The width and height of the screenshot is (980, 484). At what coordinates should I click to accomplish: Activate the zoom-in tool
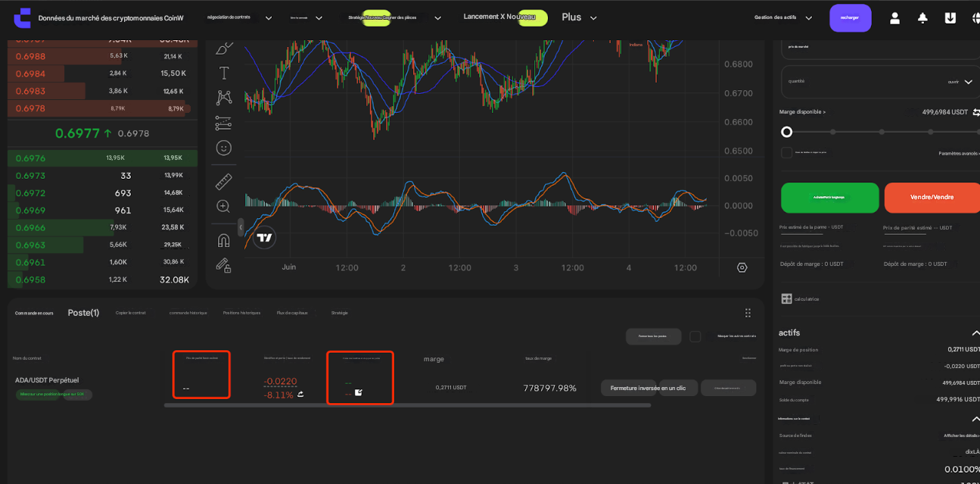(x=223, y=206)
